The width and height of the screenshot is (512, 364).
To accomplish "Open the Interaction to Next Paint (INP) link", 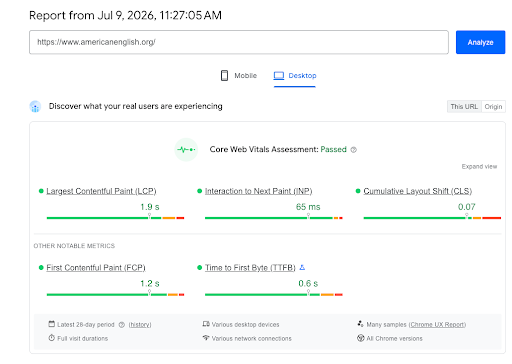I will pyautogui.click(x=258, y=191).
